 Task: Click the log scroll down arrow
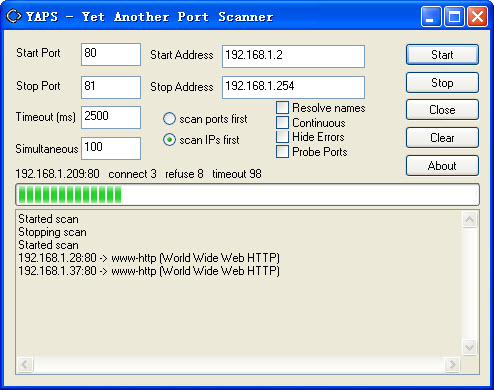[470, 348]
